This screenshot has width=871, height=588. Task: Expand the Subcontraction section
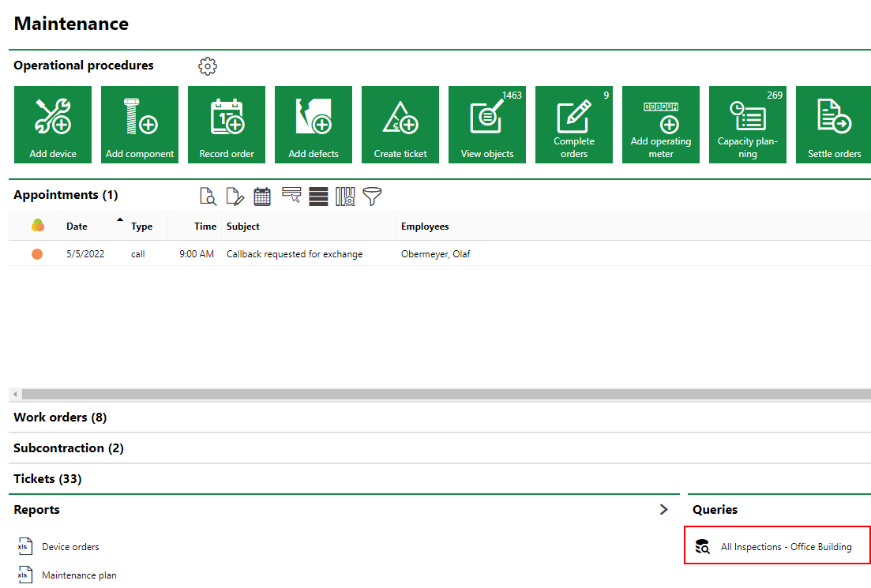click(69, 448)
